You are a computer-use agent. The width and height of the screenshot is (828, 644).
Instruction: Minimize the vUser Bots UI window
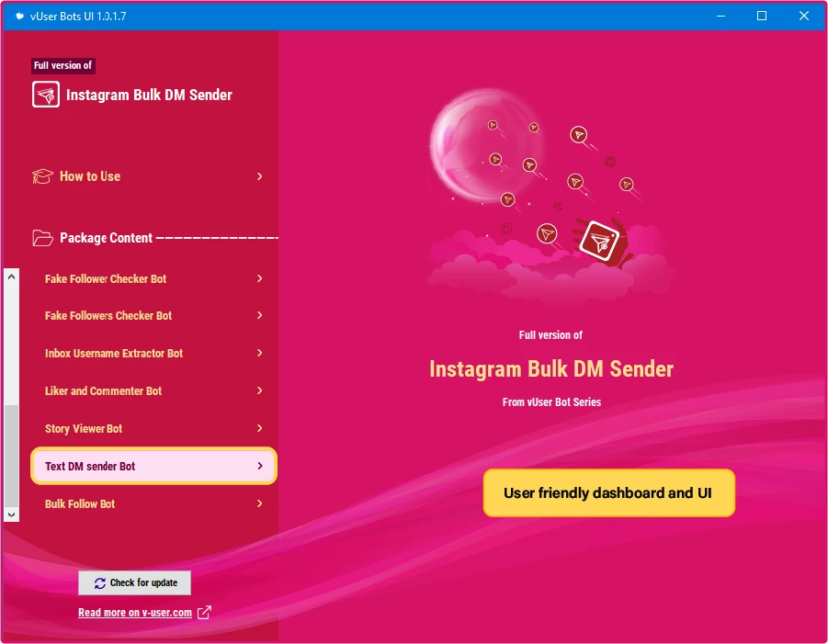click(720, 16)
